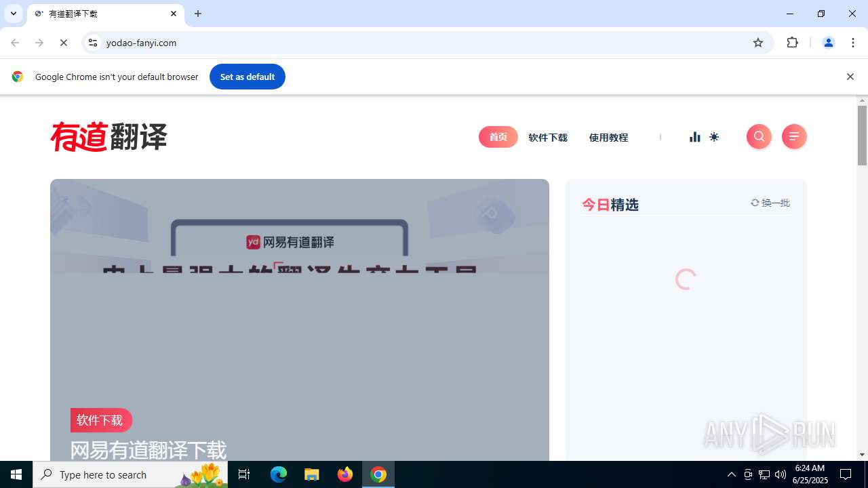Dismiss the default browser notification bar
This screenshot has width=868, height=488.
click(x=850, y=77)
